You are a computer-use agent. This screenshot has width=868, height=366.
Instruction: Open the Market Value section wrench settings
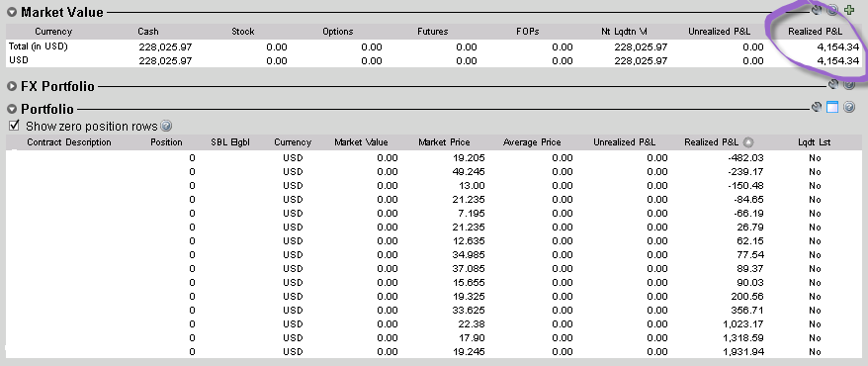[817, 10]
